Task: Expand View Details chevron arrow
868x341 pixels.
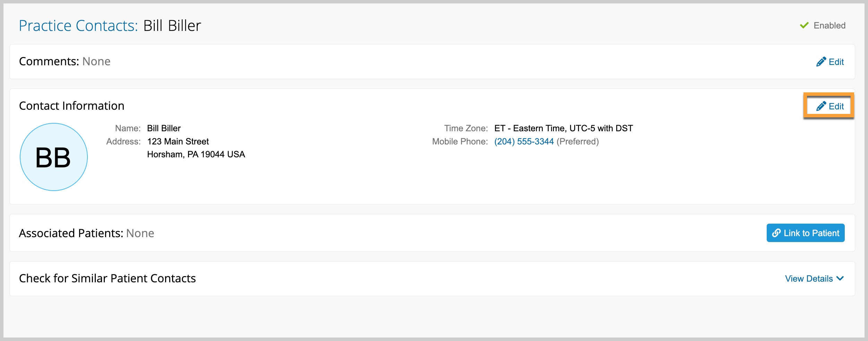Action: point(840,278)
